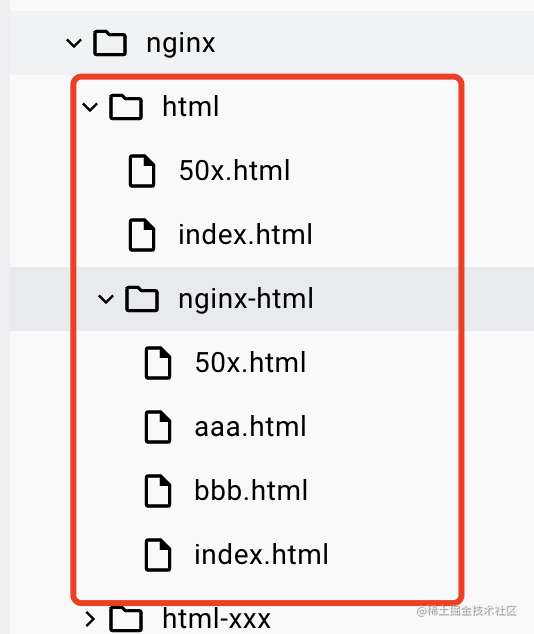
Task: Click file icon of bbb.html
Action: point(158,490)
